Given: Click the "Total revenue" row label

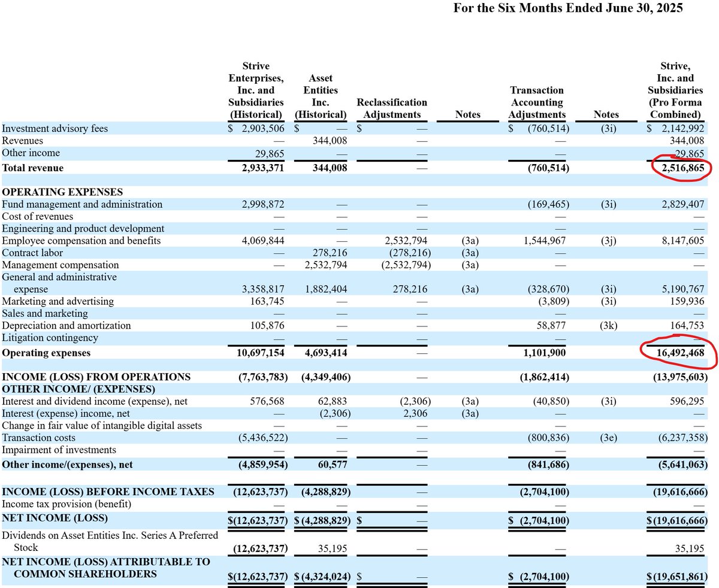Looking at the screenshot, I should click(33, 168).
